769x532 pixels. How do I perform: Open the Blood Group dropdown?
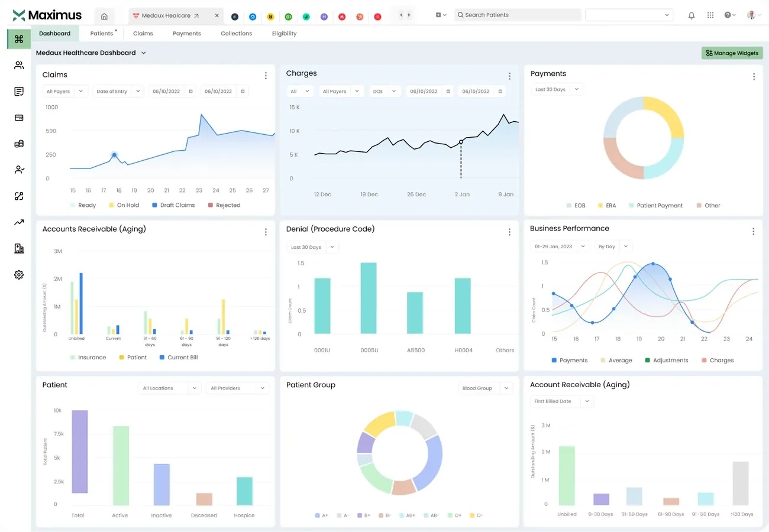tap(485, 388)
